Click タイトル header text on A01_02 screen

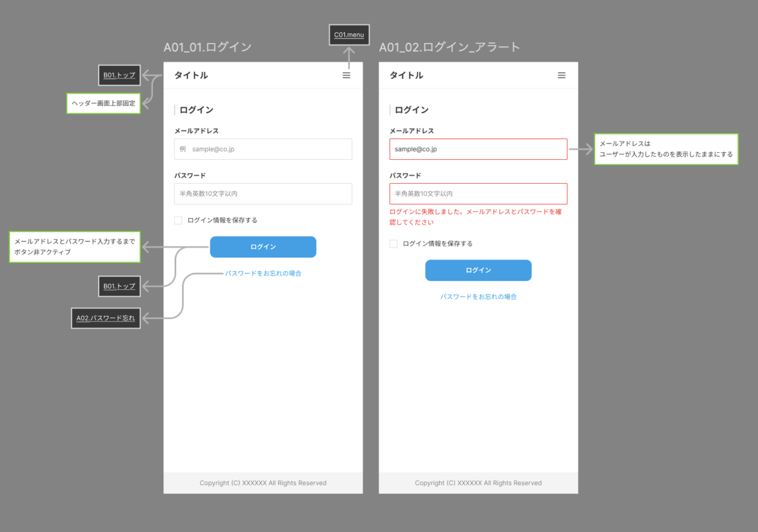[406, 75]
